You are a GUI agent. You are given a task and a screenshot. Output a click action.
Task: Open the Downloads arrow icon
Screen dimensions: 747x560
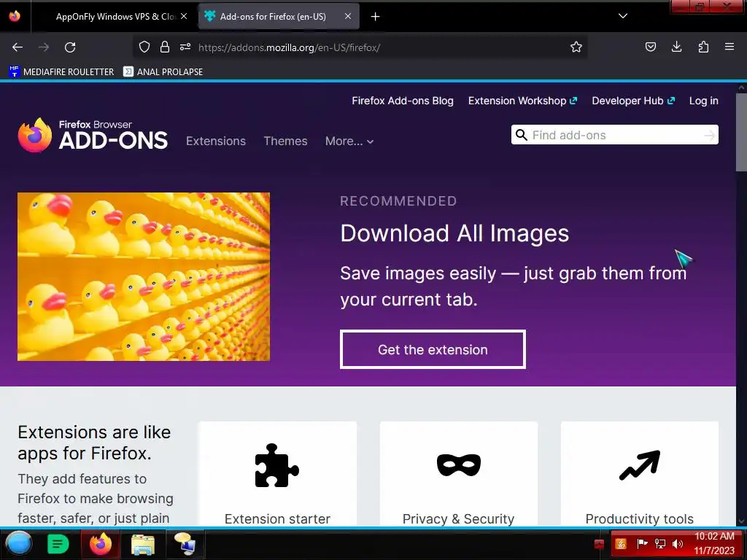(676, 47)
